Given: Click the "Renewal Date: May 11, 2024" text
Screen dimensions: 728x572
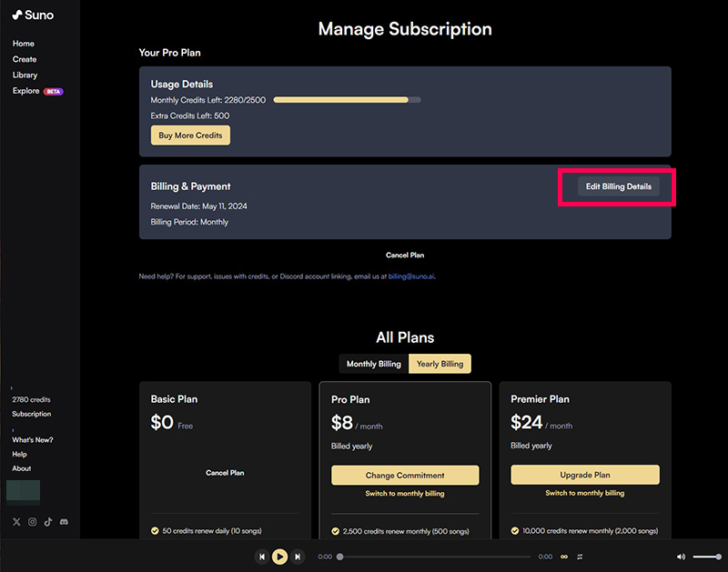Looking at the screenshot, I should tap(198, 206).
